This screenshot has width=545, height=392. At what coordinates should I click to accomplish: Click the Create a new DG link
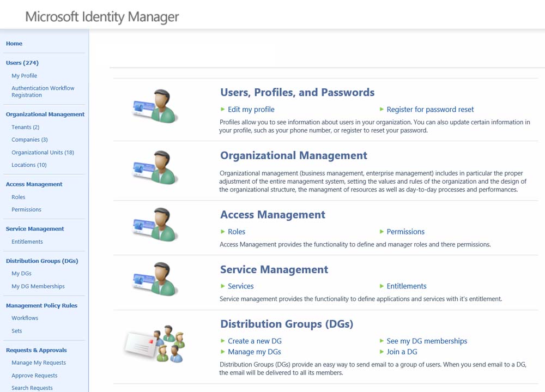[x=255, y=341]
